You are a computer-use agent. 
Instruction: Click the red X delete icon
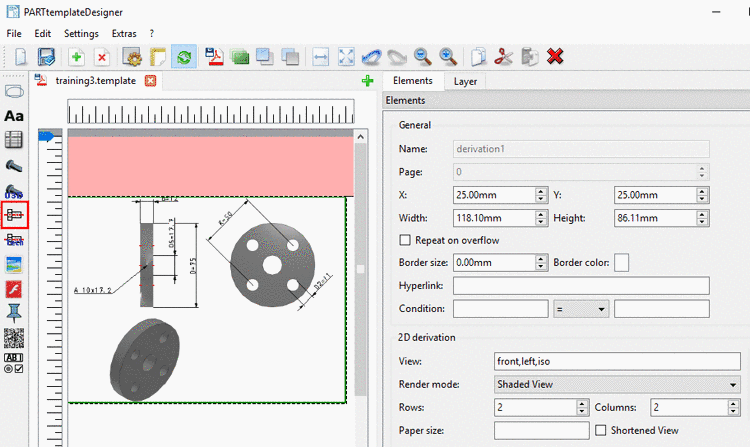(555, 57)
